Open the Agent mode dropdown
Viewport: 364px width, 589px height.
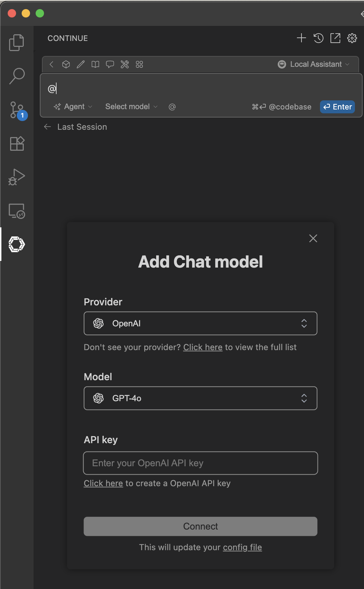[73, 107]
